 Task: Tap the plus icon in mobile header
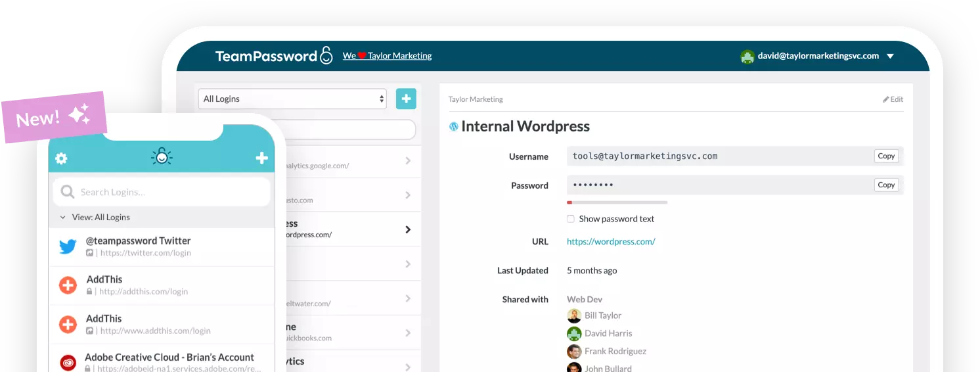pos(261,158)
